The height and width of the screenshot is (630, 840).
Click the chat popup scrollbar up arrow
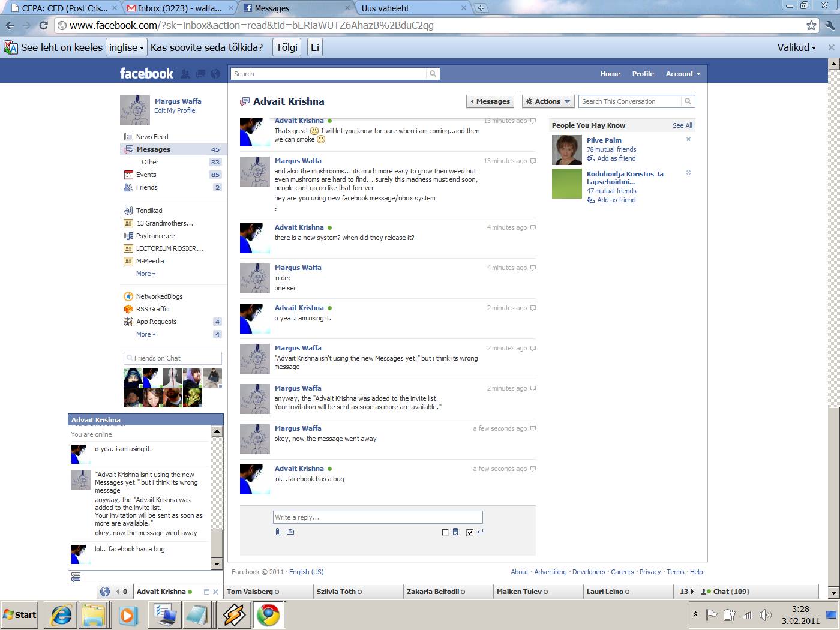[217, 431]
